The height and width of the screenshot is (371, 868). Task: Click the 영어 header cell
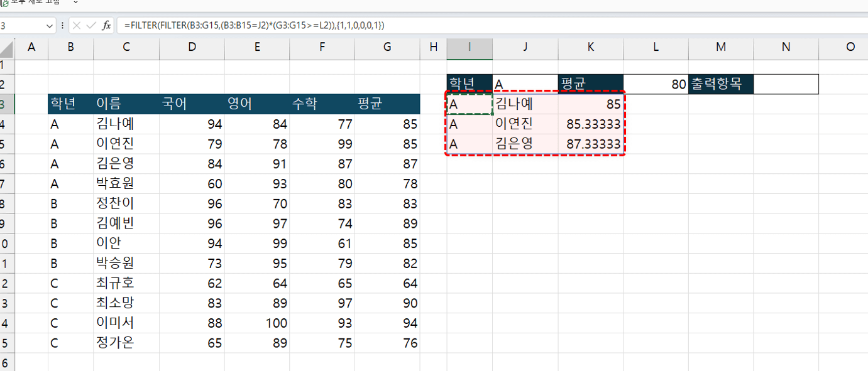click(x=257, y=104)
